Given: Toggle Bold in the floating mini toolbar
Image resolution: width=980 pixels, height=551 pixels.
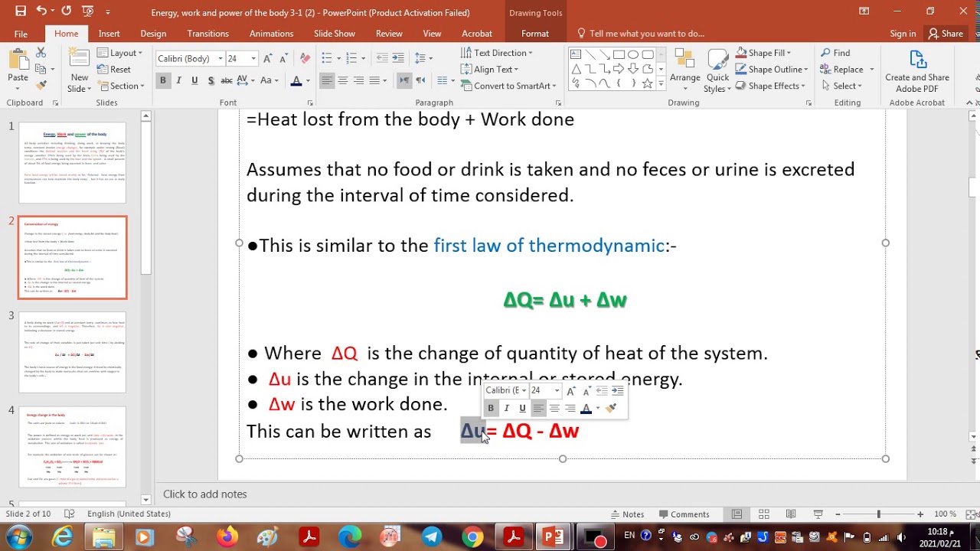Looking at the screenshot, I should [x=491, y=408].
